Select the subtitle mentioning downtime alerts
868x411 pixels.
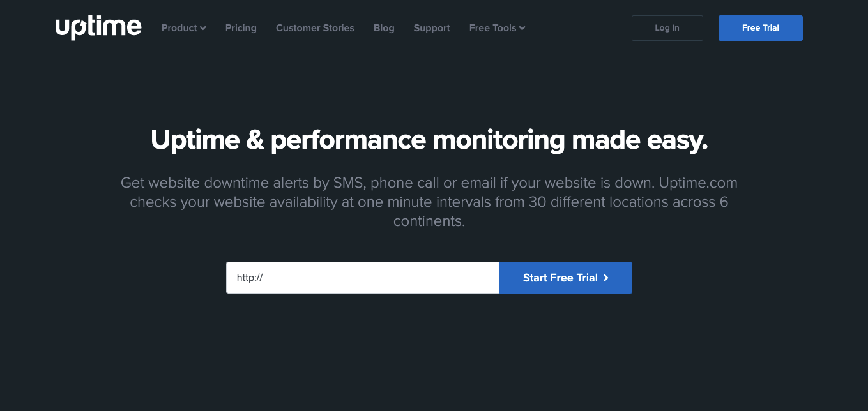[429, 202]
